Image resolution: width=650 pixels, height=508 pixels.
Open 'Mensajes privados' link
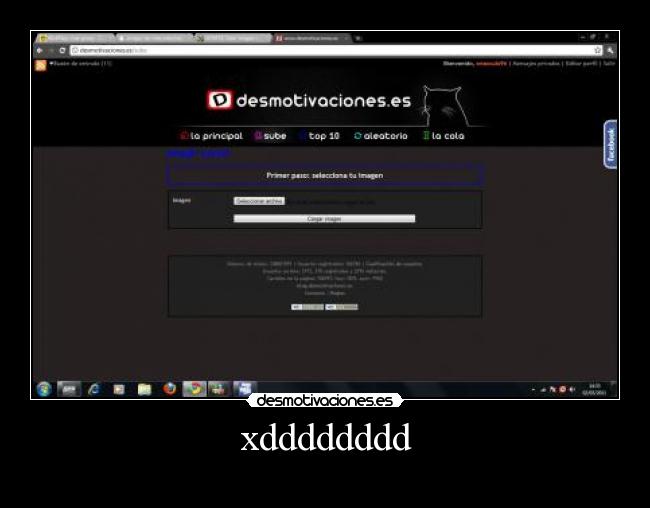536,63
